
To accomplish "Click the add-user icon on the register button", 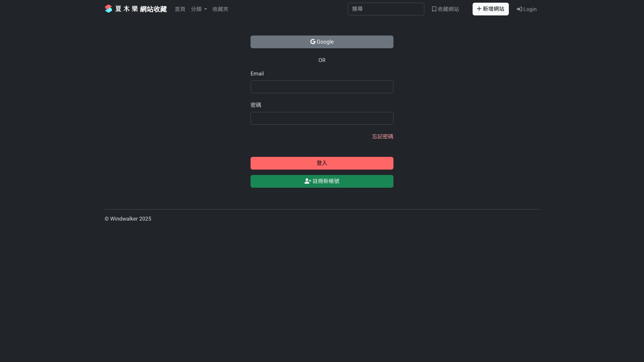I will click(x=308, y=181).
